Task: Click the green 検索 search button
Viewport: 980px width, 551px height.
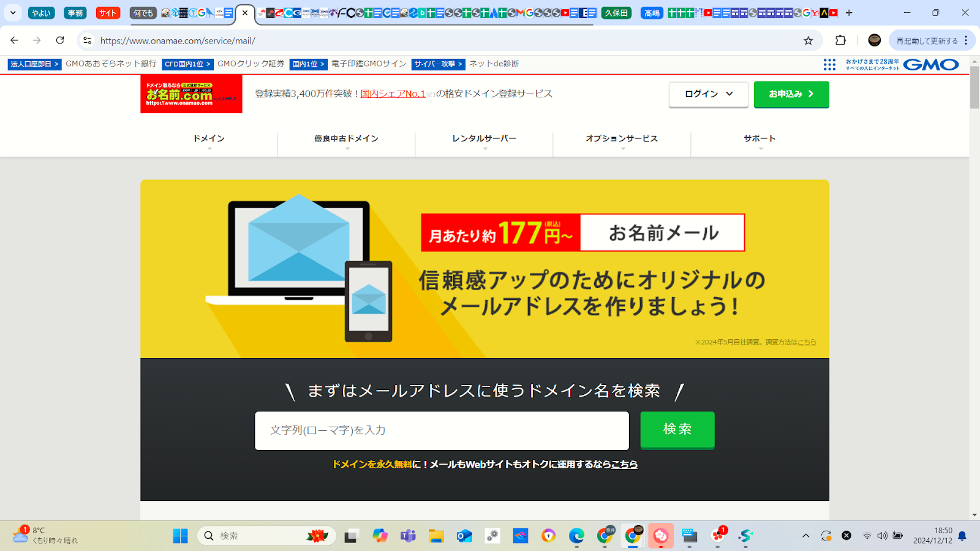Action: click(x=677, y=430)
